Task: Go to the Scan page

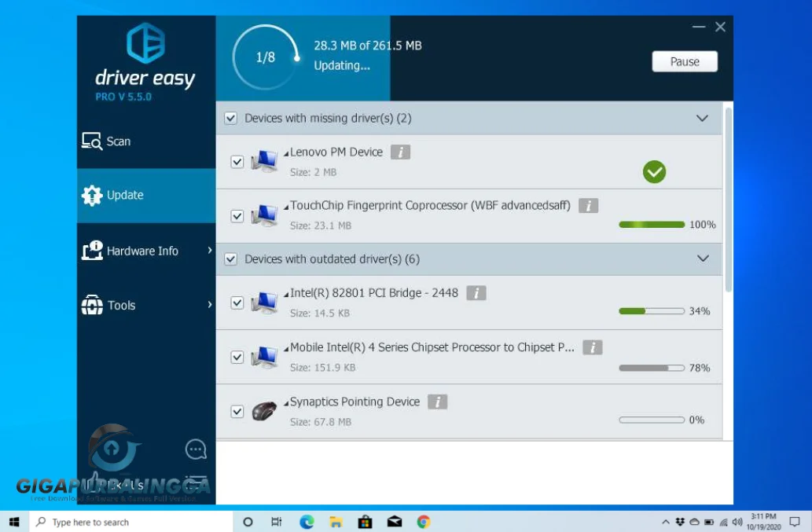Action: pyautogui.click(x=118, y=141)
